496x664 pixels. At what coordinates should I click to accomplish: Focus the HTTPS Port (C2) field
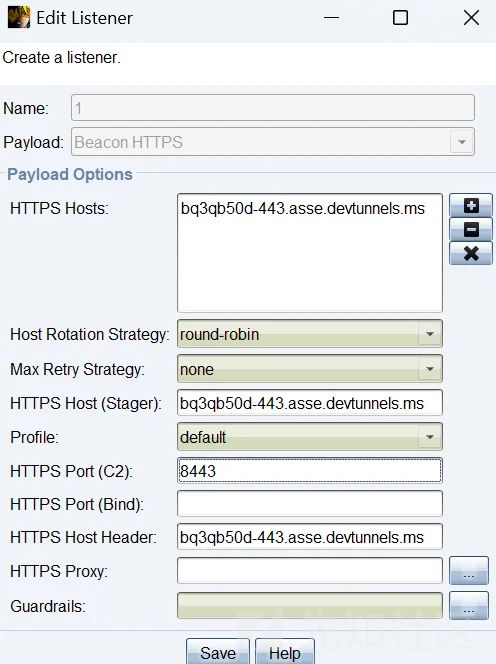[310, 470]
